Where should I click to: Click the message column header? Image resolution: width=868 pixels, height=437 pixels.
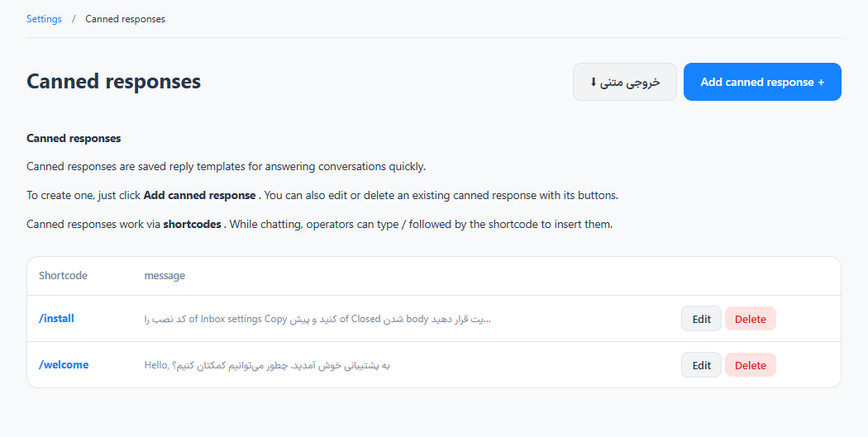pyautogui.click(x=165, y=275)
